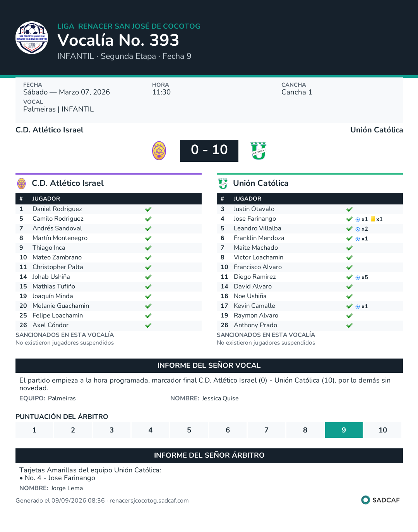This screenshot has height=532, width=418.
Task: Click the goal ball icon for Kevin Camalle
Action: tap(358, 306)
